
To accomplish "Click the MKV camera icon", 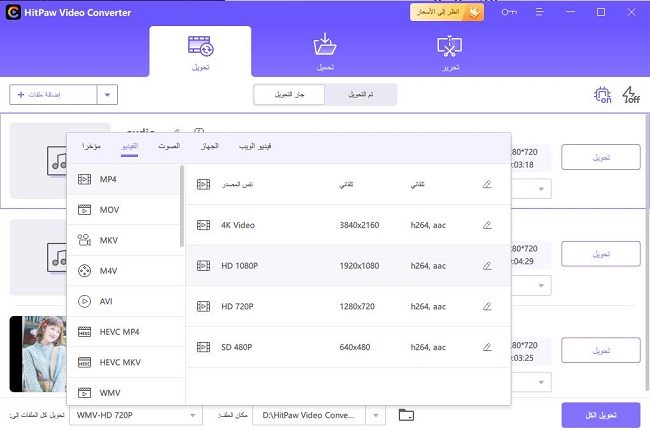I will coord(85,240).
